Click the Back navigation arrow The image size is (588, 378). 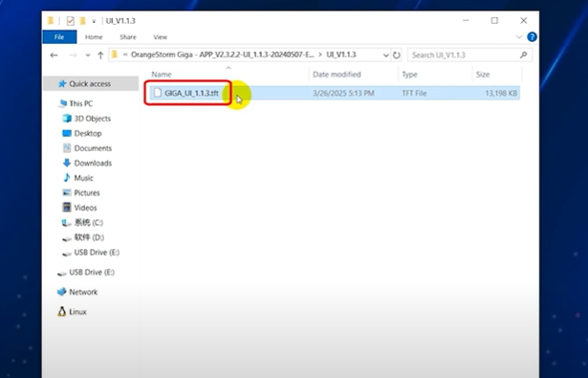point(54,56)
